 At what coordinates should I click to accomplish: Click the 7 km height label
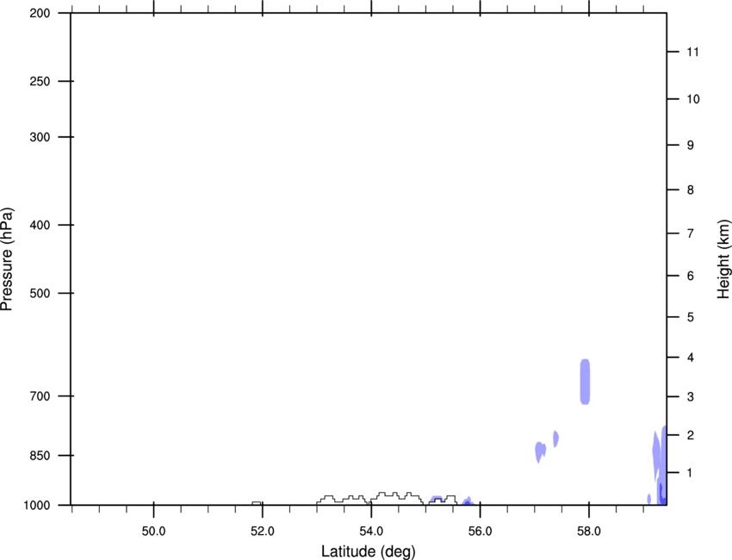pyautogui.click(x=690, y=233)
